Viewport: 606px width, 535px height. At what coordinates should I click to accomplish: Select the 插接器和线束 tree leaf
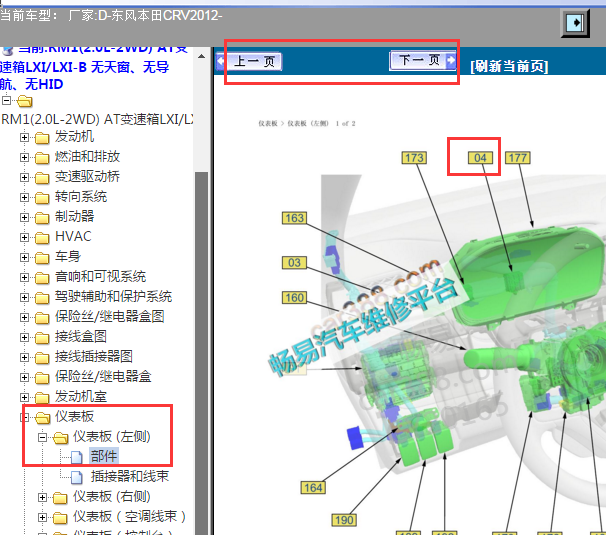tap(130, 476)
